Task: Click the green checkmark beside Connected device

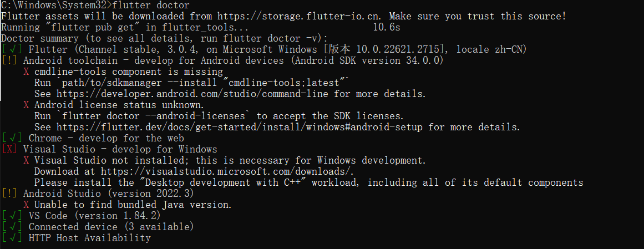Action: (x=12, y=227)
